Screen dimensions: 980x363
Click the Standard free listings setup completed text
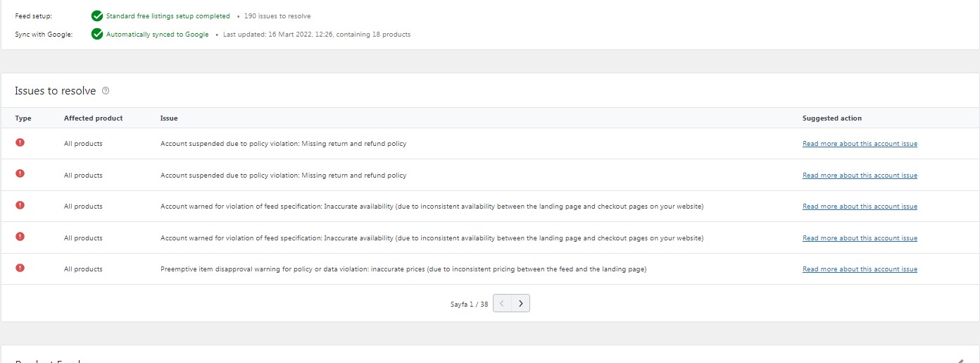pos(168,16)
